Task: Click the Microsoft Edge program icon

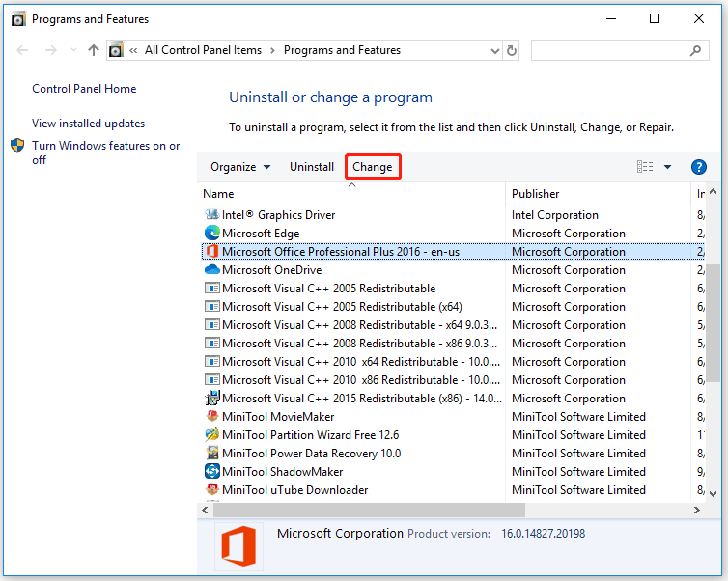Action: click(x=212, y=233)
